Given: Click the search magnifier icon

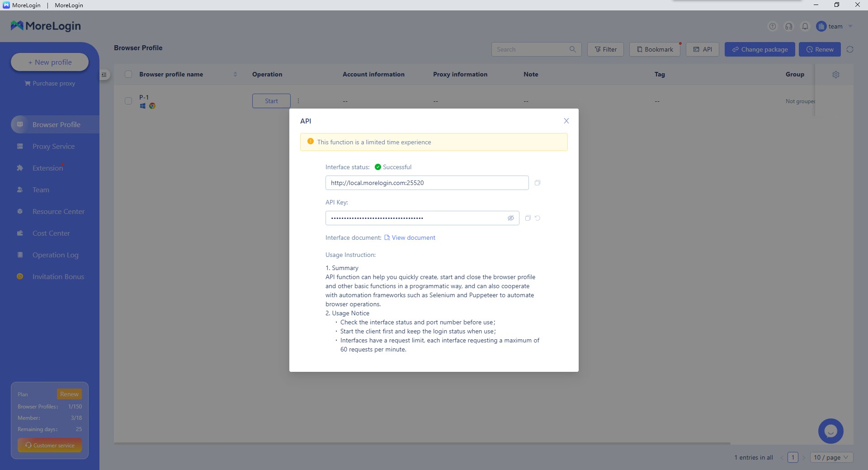Looking at the screenshot, I should [572, 49].
